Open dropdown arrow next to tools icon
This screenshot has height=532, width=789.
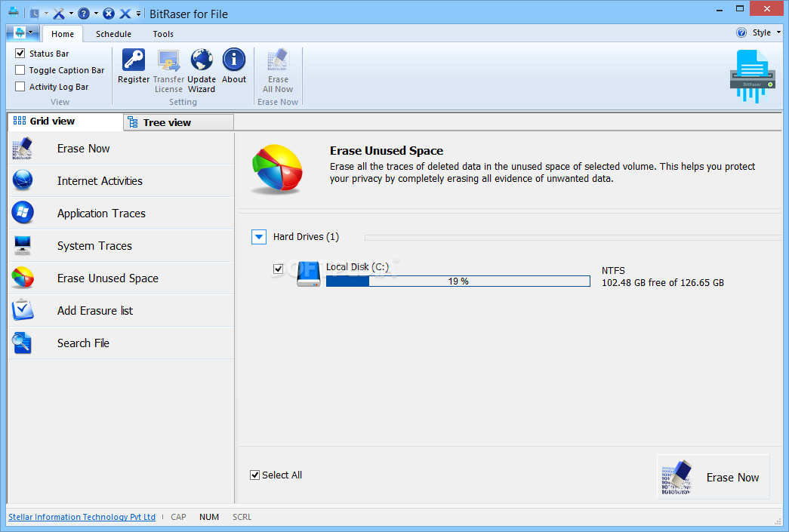pyautogui.click(x=71, y=14)
